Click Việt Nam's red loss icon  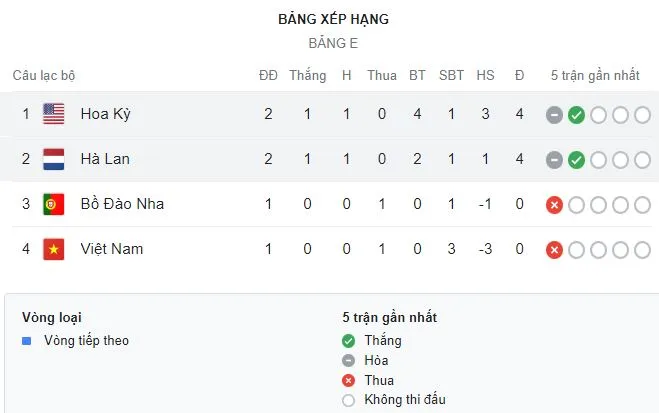(x=554, y=250)
